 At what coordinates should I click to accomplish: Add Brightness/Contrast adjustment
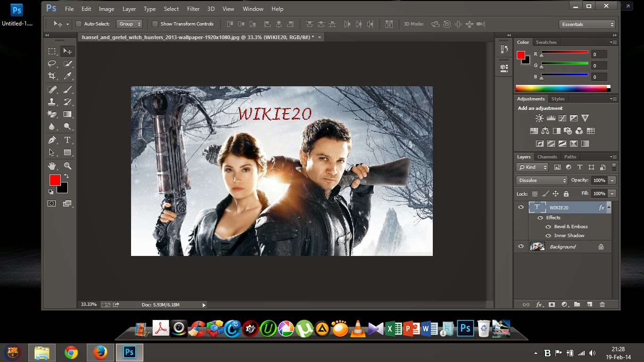[539, 118]
